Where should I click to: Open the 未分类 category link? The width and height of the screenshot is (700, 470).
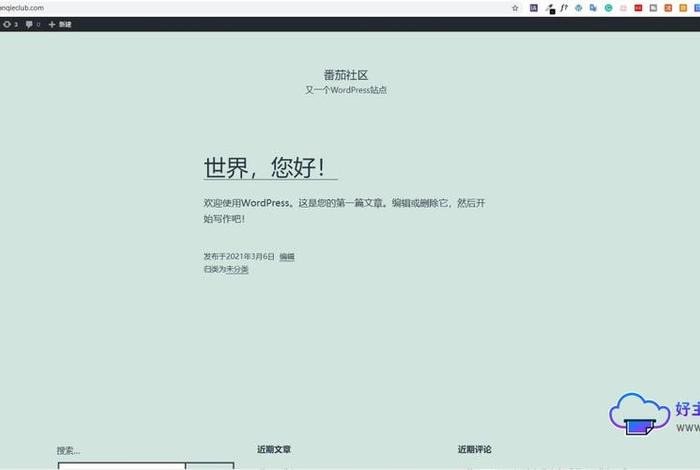(237, 269)
